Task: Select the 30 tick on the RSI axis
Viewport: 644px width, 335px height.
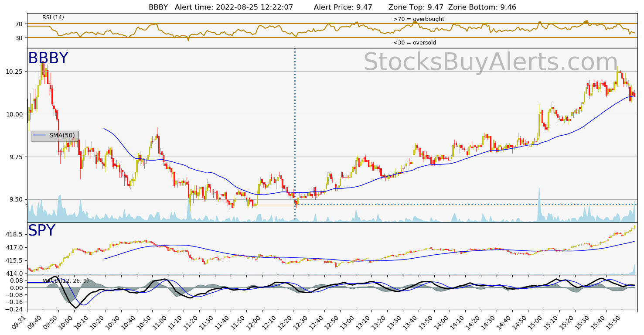Action: (19, 38)
